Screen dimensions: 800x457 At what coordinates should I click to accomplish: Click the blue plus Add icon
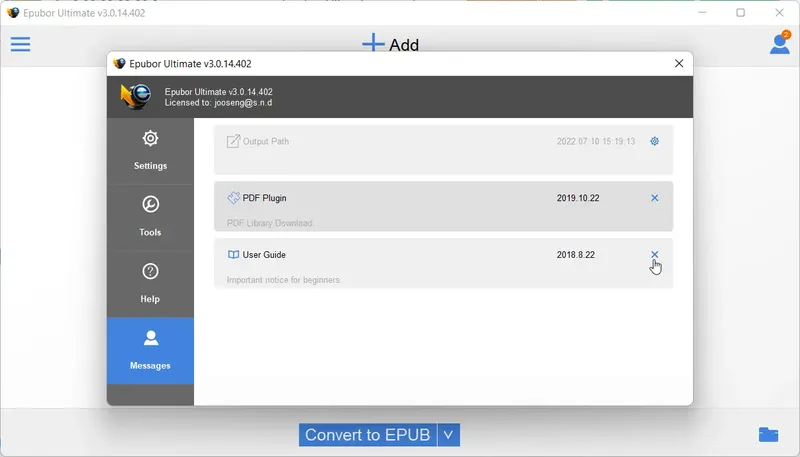[373, 43]
